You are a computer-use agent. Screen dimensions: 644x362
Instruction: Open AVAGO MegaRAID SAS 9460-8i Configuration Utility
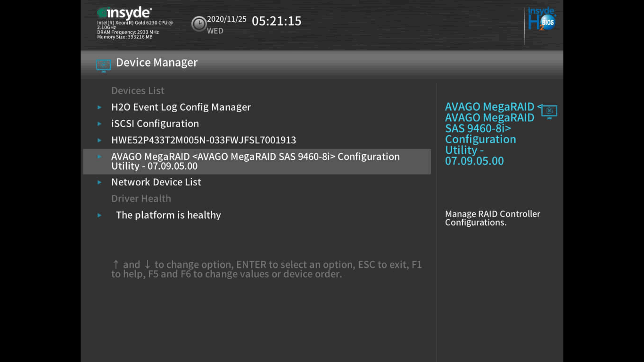[x=255, y=161]
